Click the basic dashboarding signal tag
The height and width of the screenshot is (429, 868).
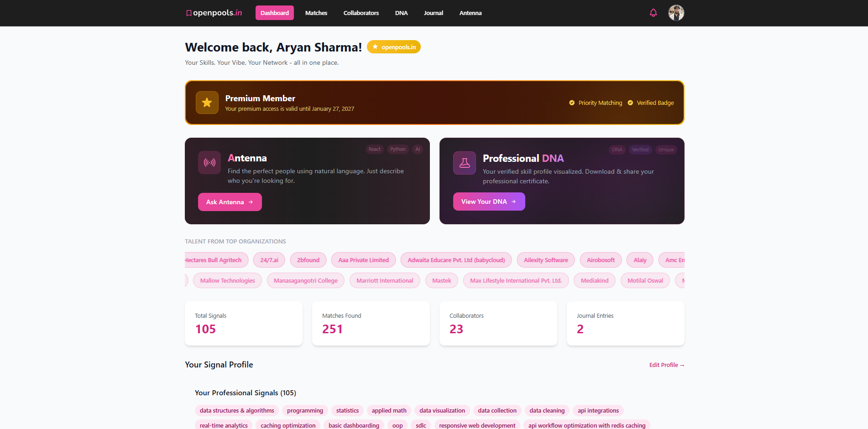point(354,425)
